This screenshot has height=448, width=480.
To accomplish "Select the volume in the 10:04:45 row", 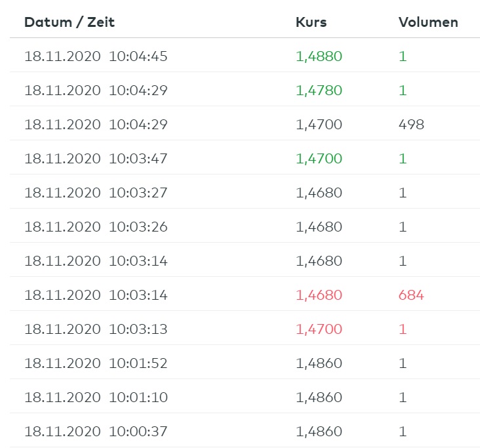I will (x=403, y=56).
